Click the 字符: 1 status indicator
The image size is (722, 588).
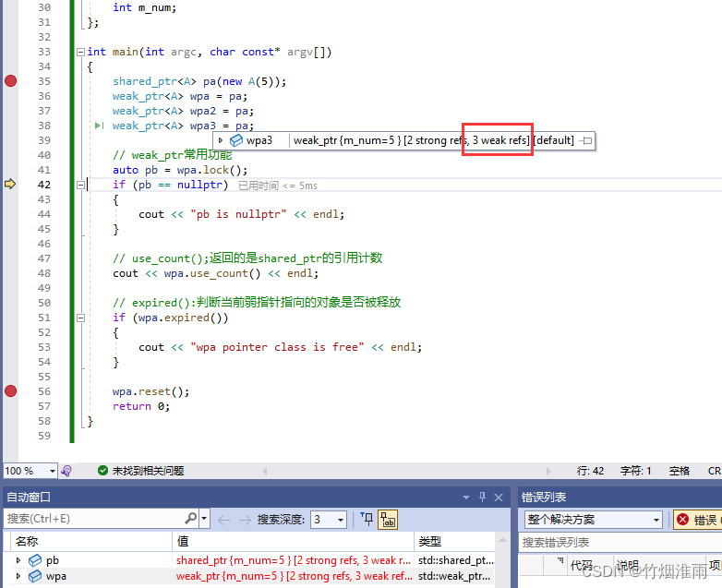coord(635,471)
